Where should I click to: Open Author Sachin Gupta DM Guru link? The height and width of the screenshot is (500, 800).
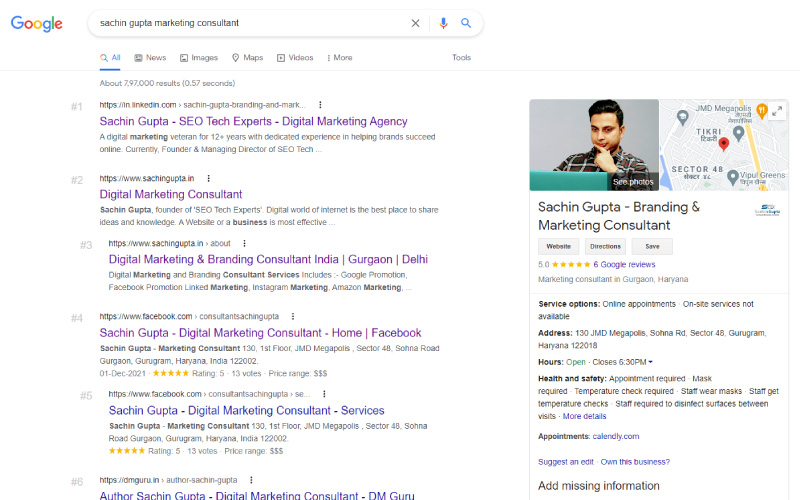257,495
